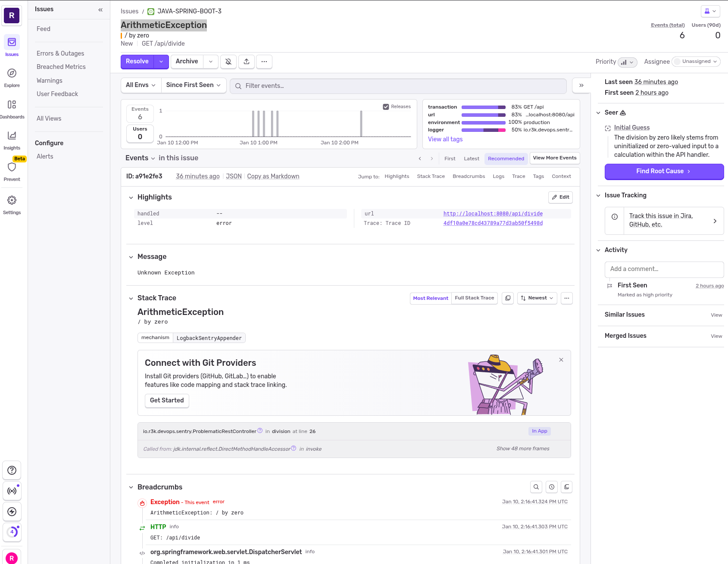Copy breadcrumbs with the copy icon
The image size is (728, 564).
pyautogui.click(x=567, y=487)
